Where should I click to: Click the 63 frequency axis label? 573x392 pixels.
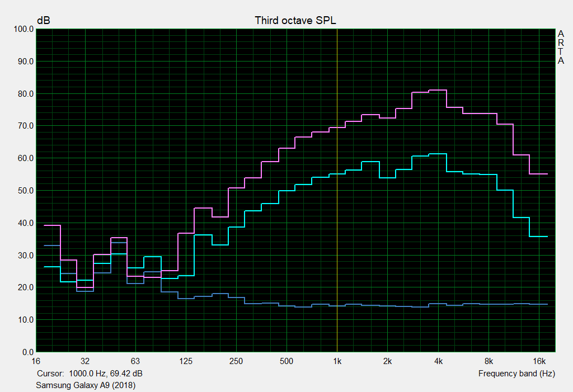[x=135, y=361]
